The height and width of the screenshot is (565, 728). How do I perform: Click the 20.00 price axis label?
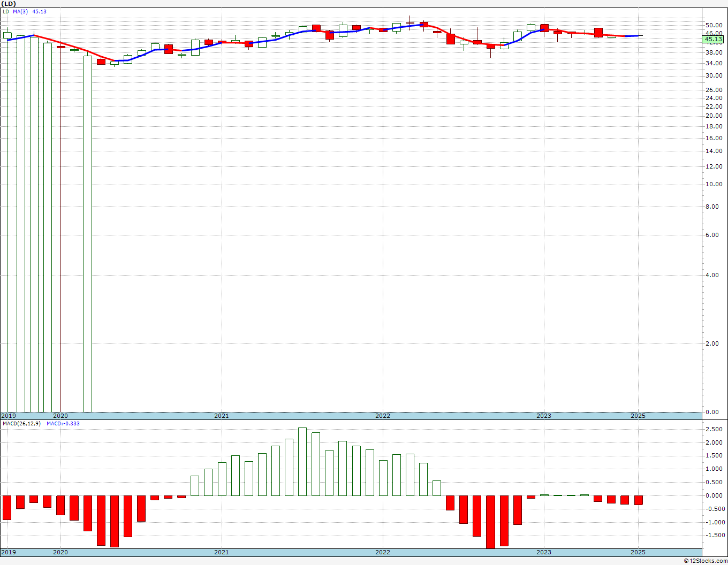[714, 116]
